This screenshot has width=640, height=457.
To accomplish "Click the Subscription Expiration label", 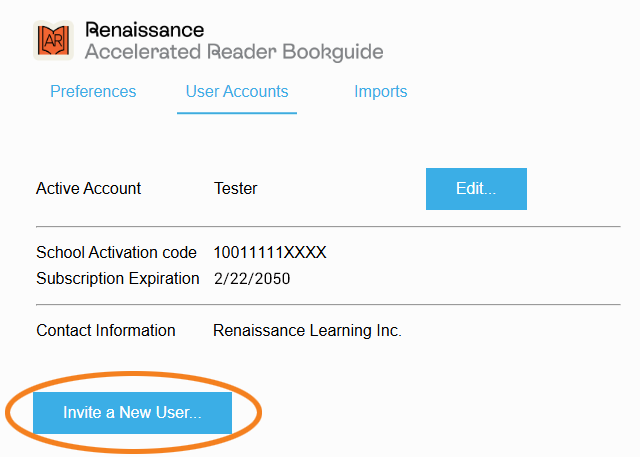I will click(118, 278).
